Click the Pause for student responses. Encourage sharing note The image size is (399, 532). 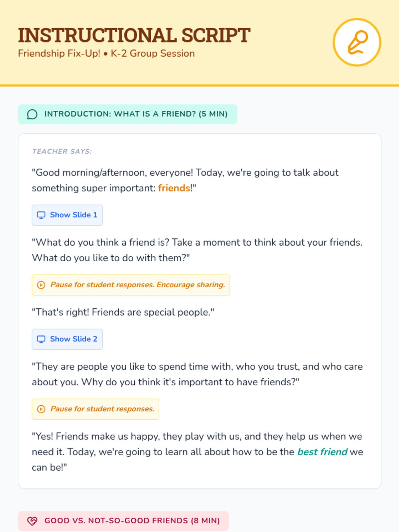tap(131, 285)
